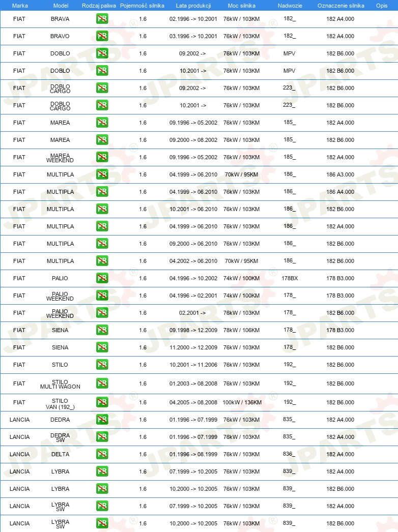Click the 09.1998 -> 12.2009 production years
The width and height of the screenshot is (398, 532).
(193, 331)
